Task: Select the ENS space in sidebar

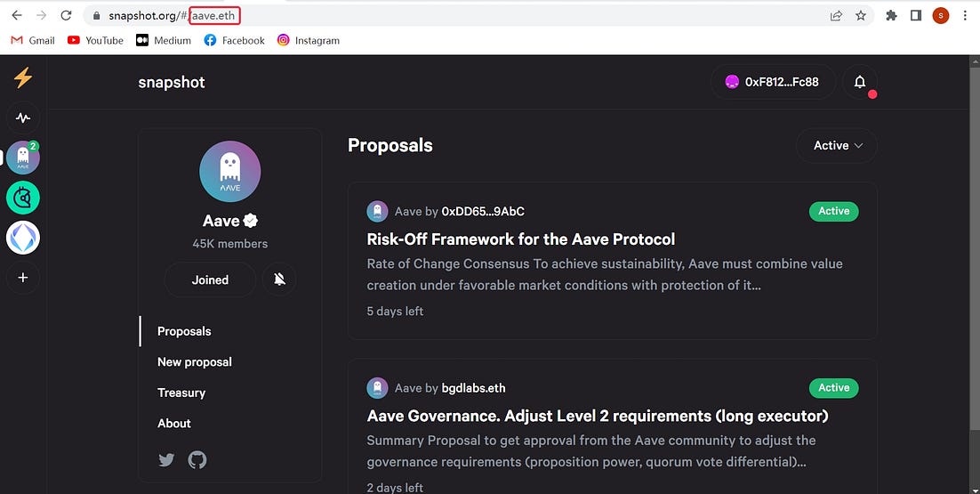Action: point(23,238)
